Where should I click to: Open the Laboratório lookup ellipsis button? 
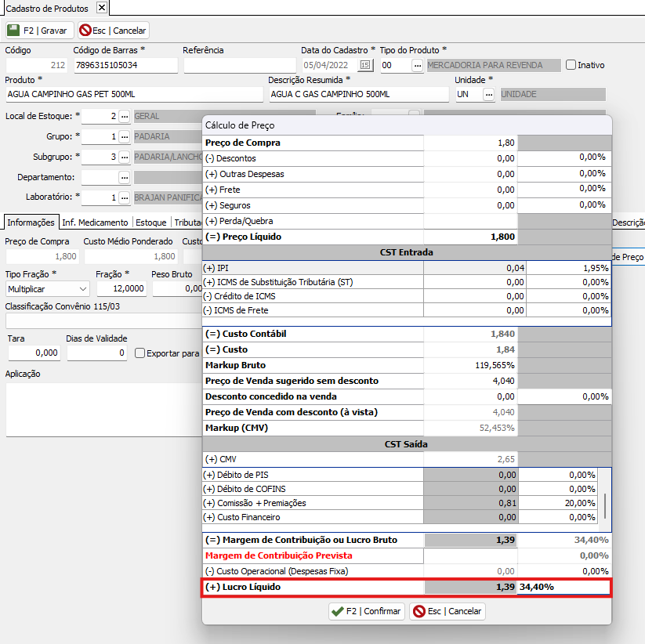pos(123,198)
